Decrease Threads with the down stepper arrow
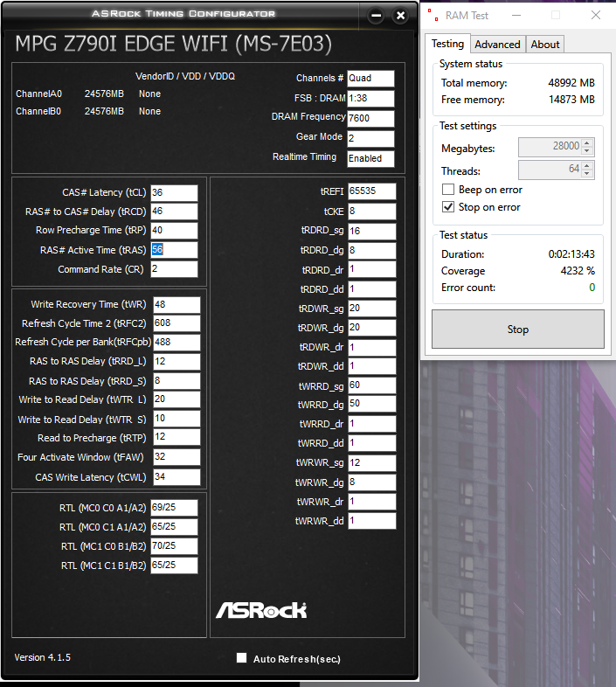616x687 pixels. (x=587, y=174)
